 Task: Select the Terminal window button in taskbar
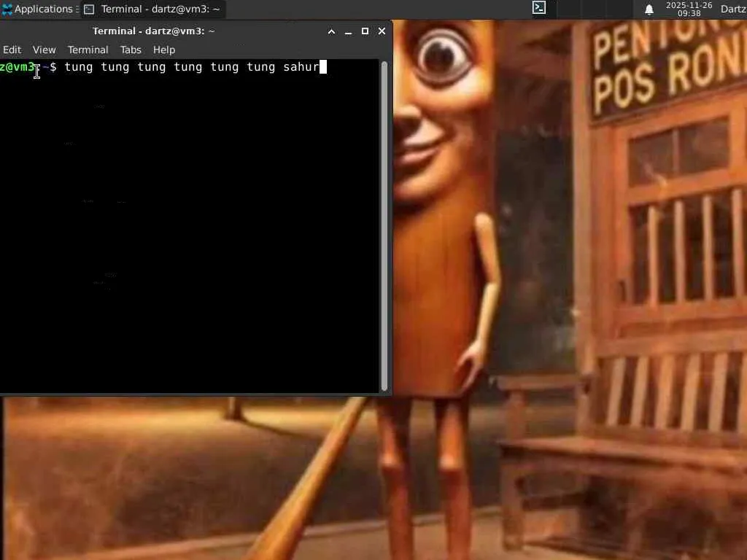pos(153,9)
